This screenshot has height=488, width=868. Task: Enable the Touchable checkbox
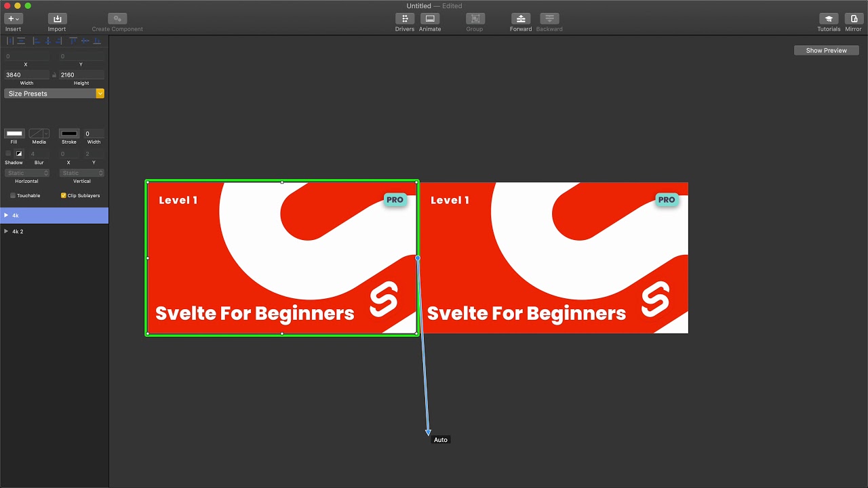click(x=13, y=195)
